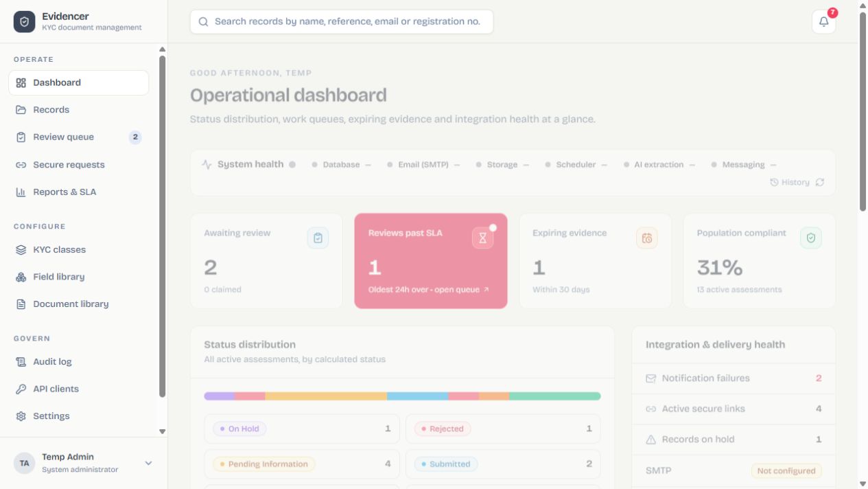Image resolution: width=868 pixels, height=489 pixels.
Task: Open the notifications bell
Action: click(x=823, y=21)
